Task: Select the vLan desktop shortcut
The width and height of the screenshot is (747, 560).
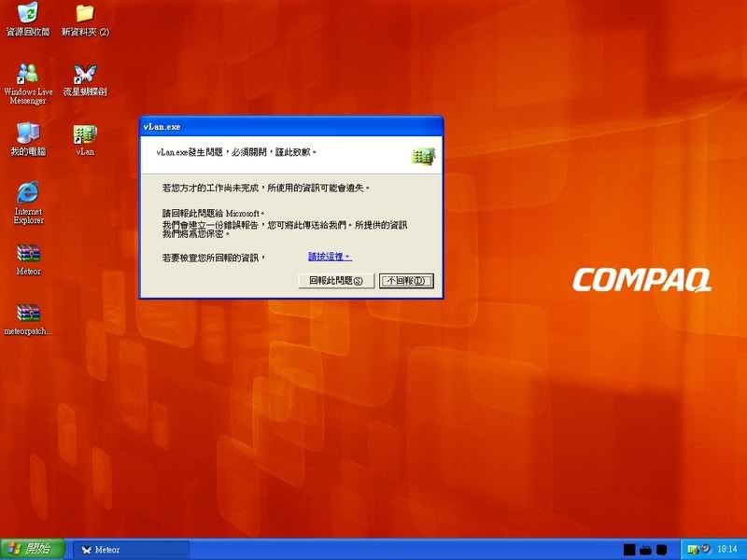Action: tap(85, 133)
